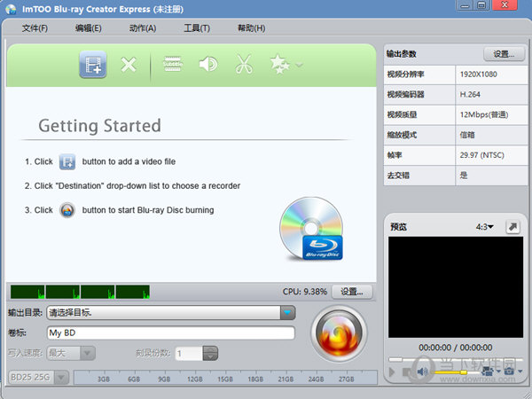Expand the Effects tool dropdown arrow
This screenshot has height=399, width=532.
point(299,65)
